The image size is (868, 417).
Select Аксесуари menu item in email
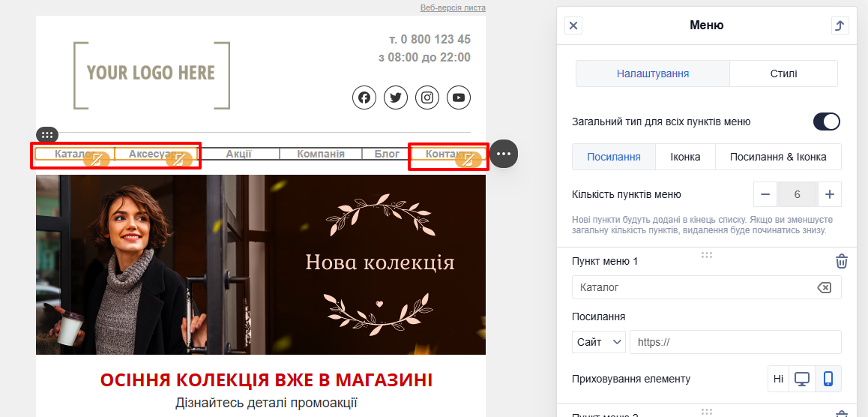coord(156,154)
